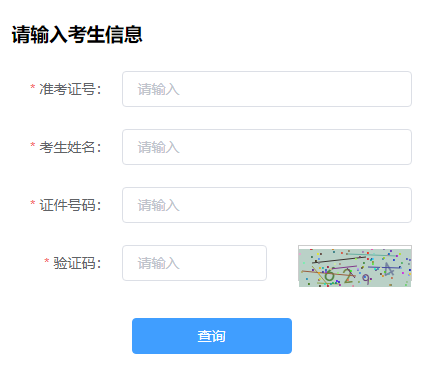Click the red asterisk beside 验证码
The height and width of the screenshot is (369, 446).
(47, 261)
